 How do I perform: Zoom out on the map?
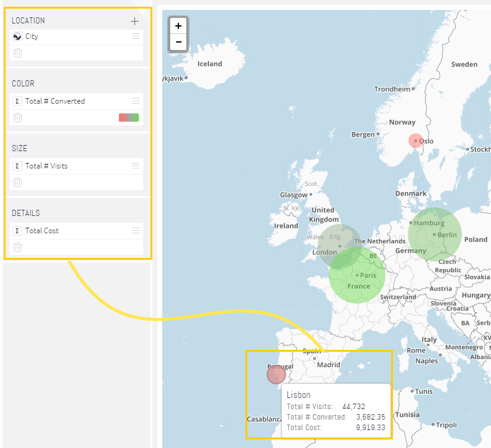click(x=178, y=42)
